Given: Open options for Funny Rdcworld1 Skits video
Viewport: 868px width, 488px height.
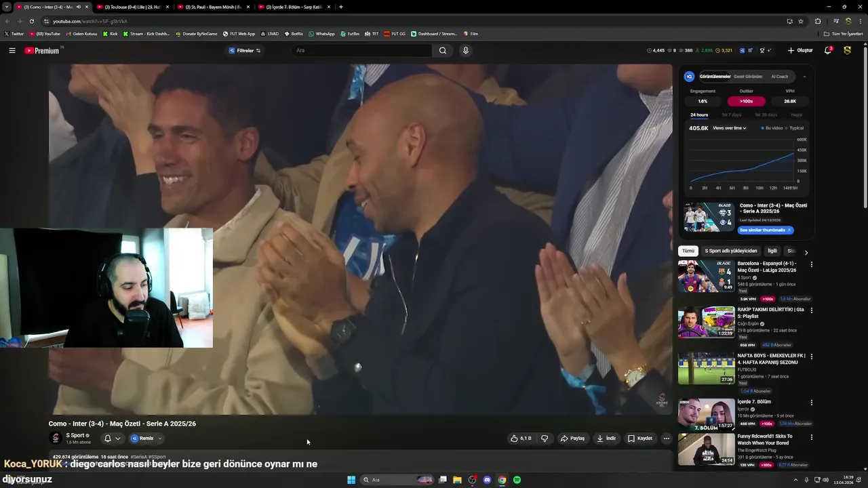Looking at the screenshot, I should [812, 437].
